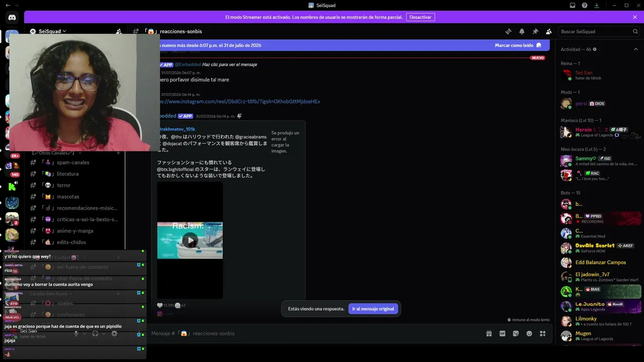The height and width of the screenshot is (362, 644).
Task: Click Marcar como leído button
Action: (518, 45)
